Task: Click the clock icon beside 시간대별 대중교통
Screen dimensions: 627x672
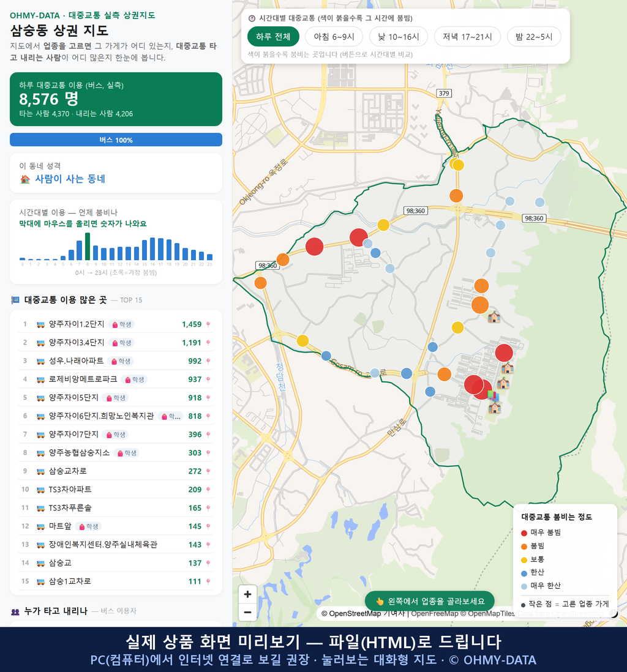Action: coord(252,18)
